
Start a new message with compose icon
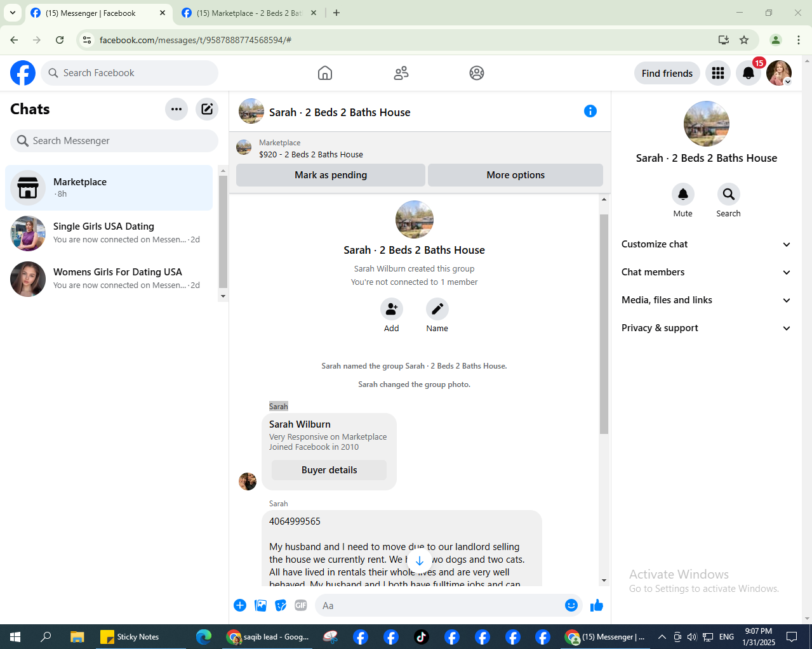click(207, 109)
